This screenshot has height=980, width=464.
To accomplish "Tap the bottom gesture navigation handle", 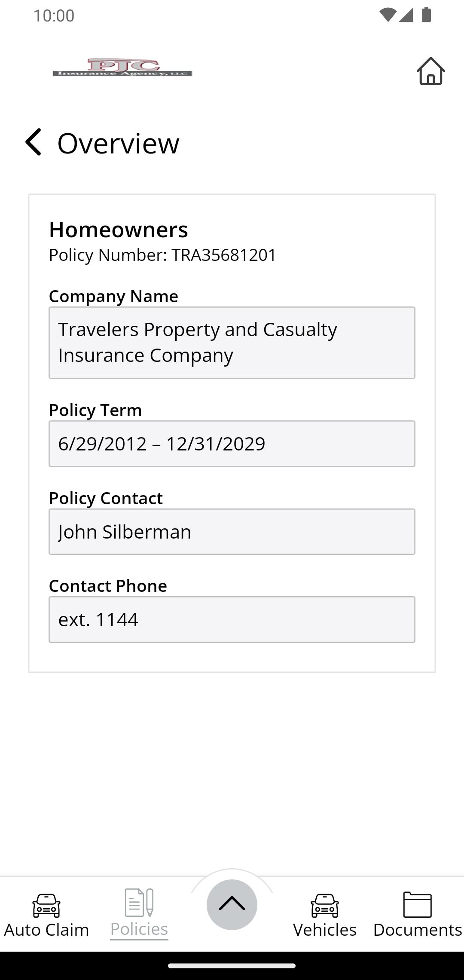I will (x=232, y=965).
